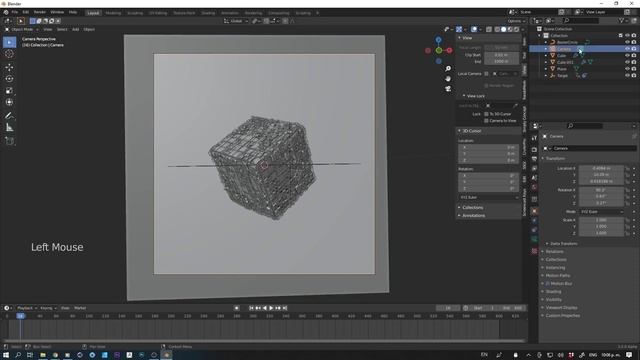Select the Annotate pencil tool
Screen dimensions: 640x360
click(9, 116)
